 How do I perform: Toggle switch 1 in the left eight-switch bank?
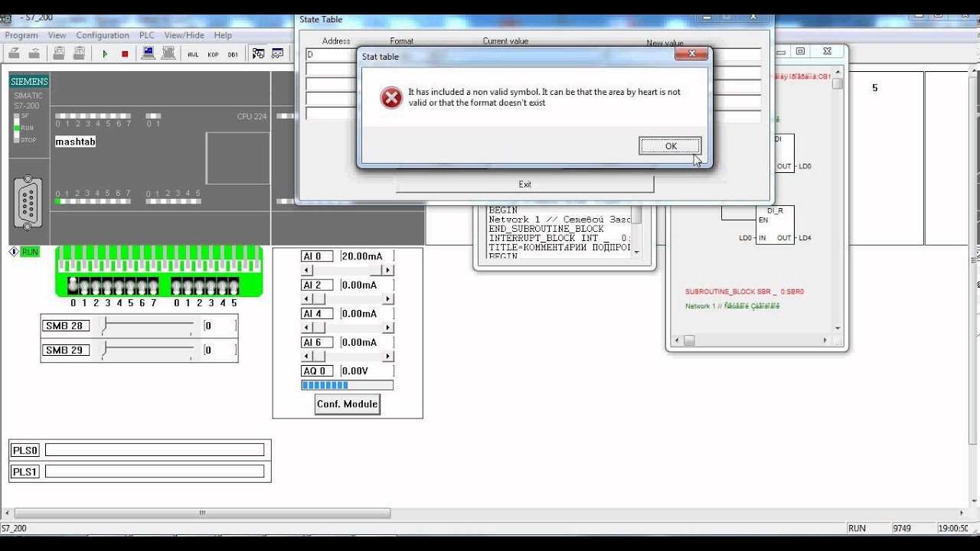84,286
